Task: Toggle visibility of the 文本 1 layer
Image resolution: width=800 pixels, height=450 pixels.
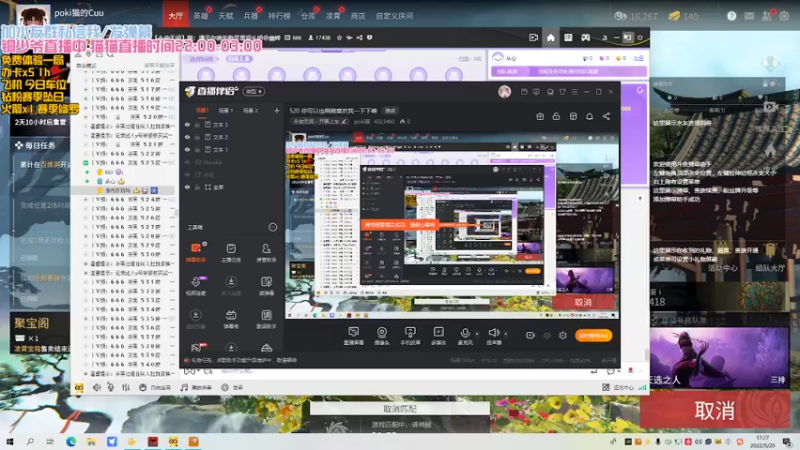Action: (x=187, y=149)
